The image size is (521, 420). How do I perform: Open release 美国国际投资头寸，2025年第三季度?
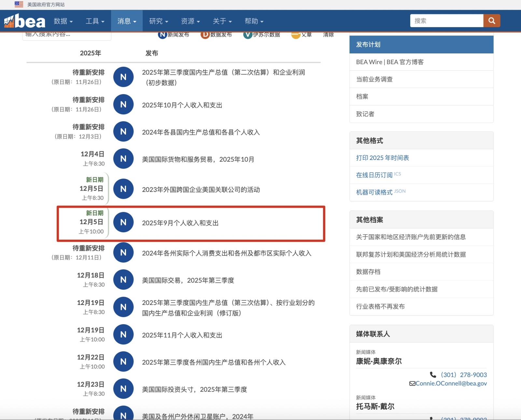[x=194, y=389]
